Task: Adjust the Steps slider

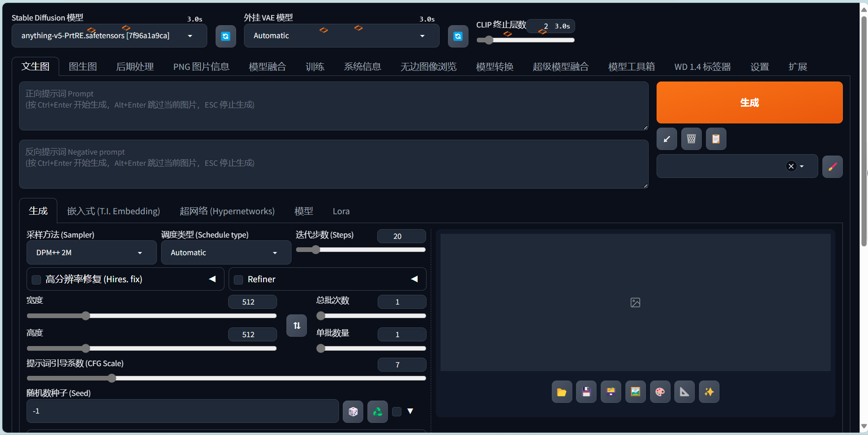Action: [x=361, y=250]
